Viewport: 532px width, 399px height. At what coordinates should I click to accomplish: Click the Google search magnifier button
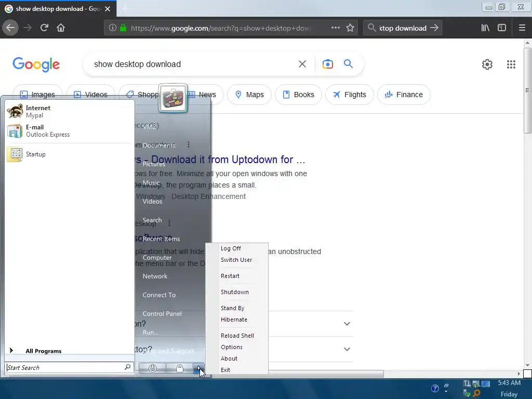coord(348,64)
